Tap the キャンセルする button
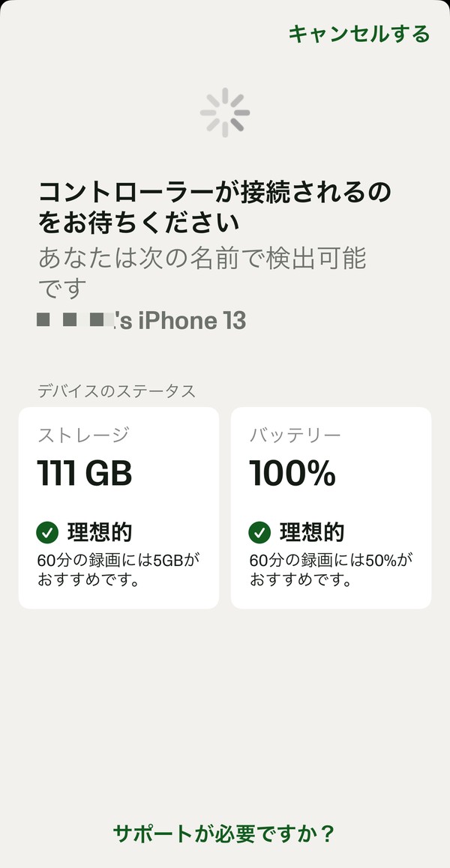 [358, 34]
